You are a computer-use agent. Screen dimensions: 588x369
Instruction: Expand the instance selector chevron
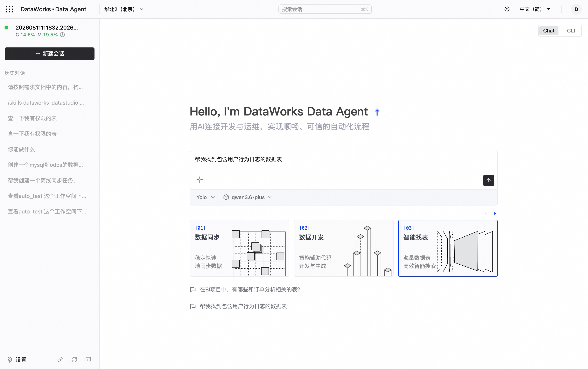(x=87, y=28)
